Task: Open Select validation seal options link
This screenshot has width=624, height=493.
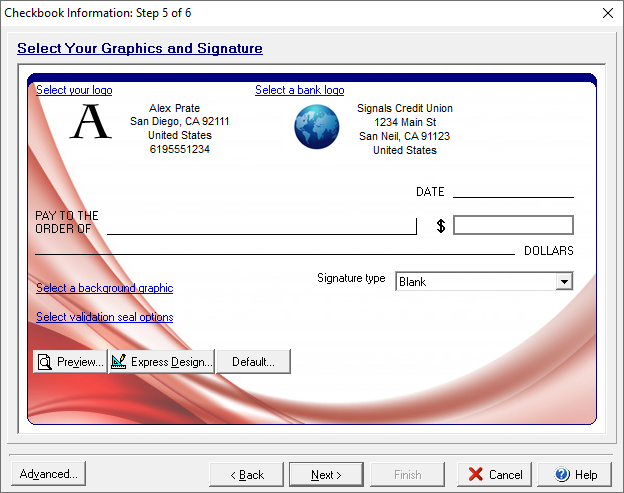Action: [105, 317]
